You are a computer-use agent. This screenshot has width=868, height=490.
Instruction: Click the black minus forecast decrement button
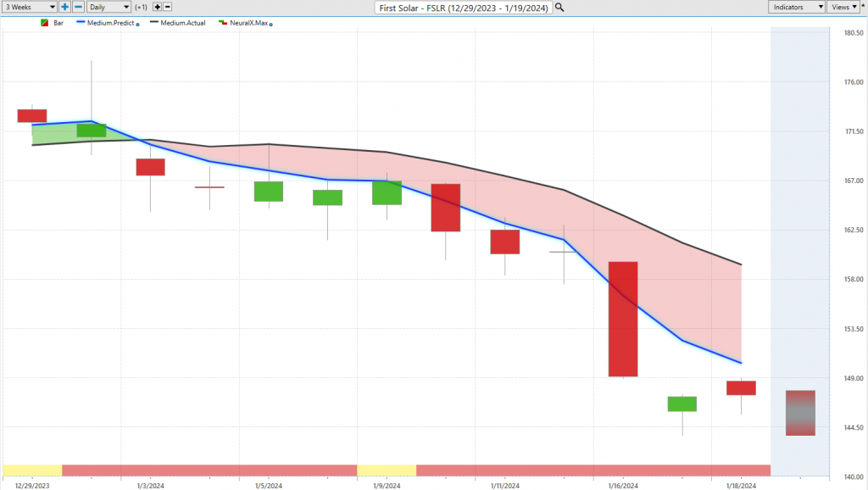click(168, 7)
